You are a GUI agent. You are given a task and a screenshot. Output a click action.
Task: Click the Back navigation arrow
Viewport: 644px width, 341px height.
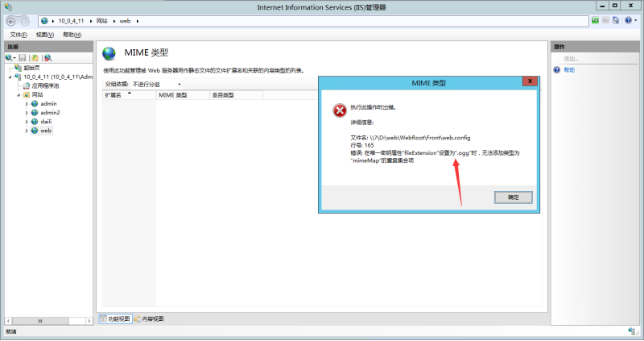pyautogui.click(x=11, y=22)
